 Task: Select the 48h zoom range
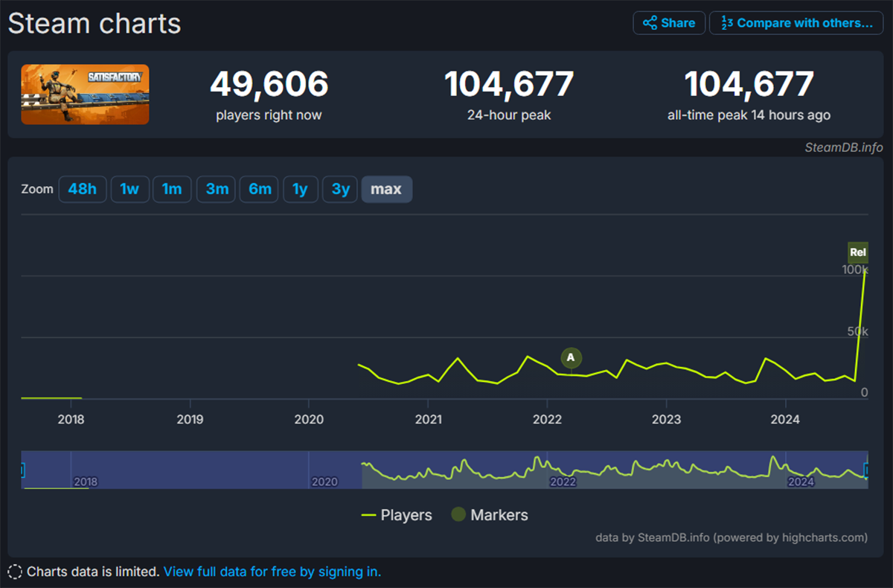coord(83,189)
